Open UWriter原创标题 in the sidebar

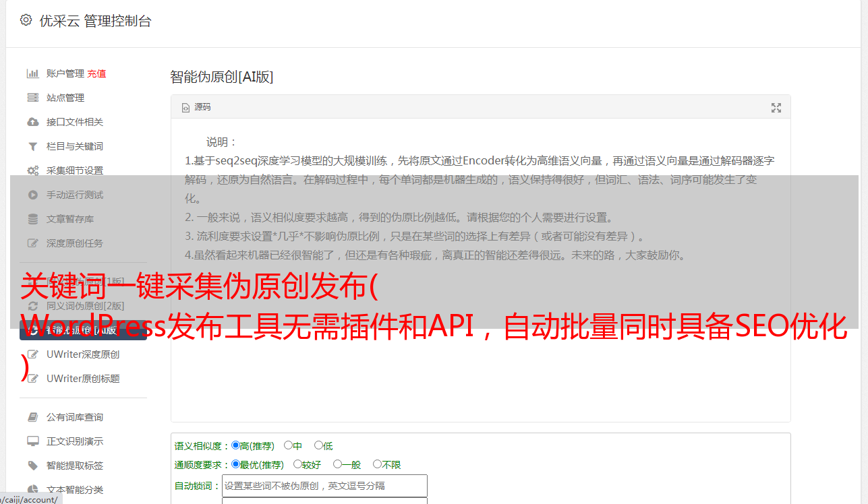83,379
